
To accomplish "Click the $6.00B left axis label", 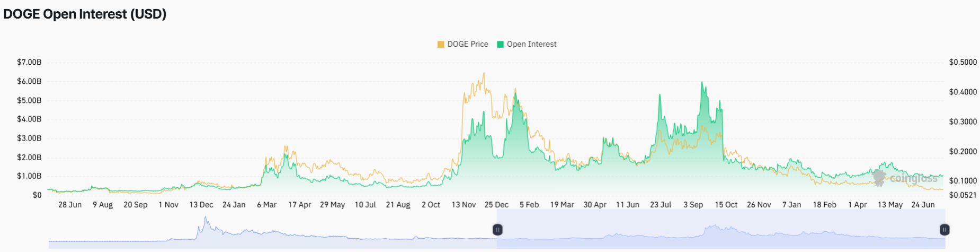I will tap(29, 81).
